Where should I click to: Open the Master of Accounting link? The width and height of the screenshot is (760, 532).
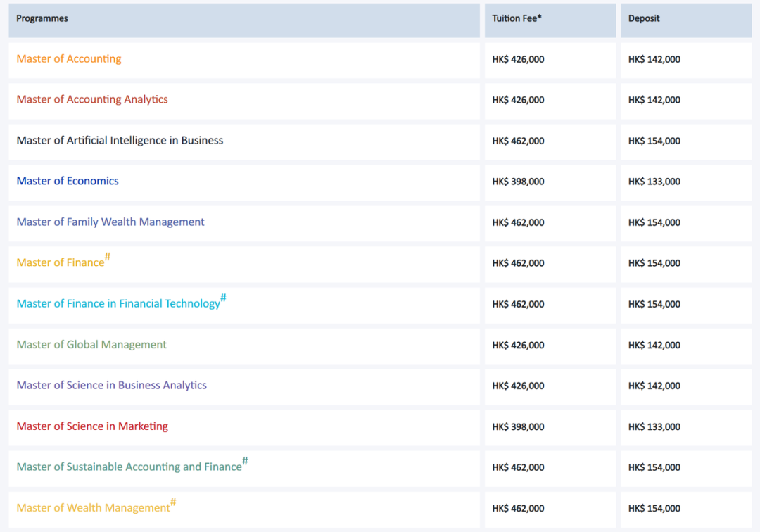click(69, 59)
